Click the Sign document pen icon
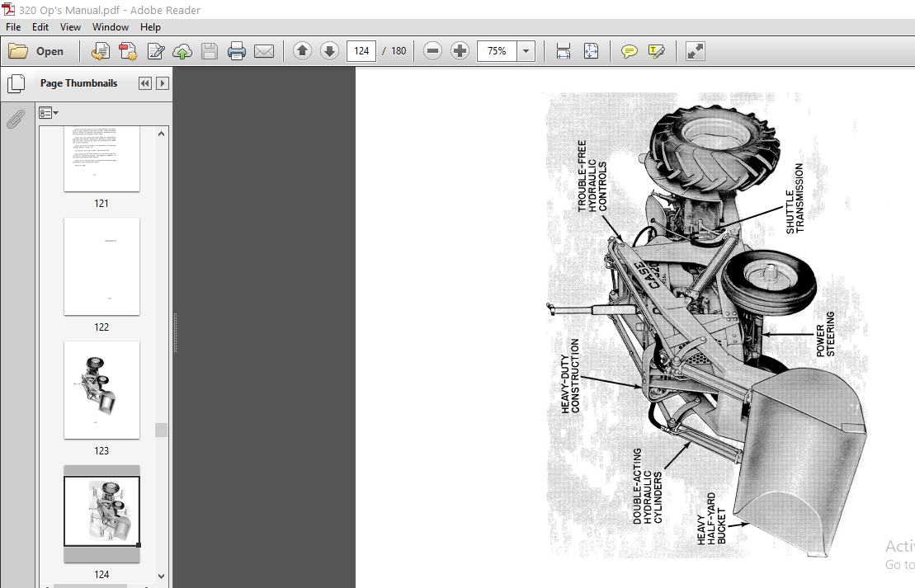Viewport: 915px width, 588px height. 156,51
